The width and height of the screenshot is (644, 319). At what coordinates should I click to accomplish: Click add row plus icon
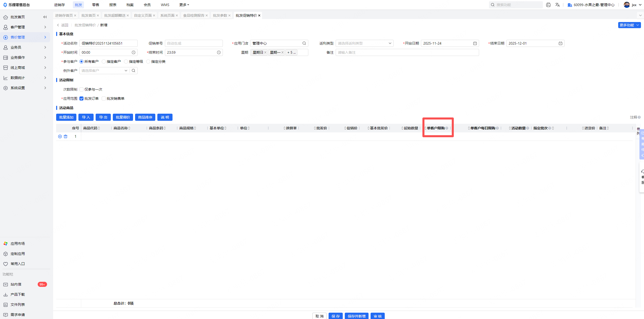point(60,136)
